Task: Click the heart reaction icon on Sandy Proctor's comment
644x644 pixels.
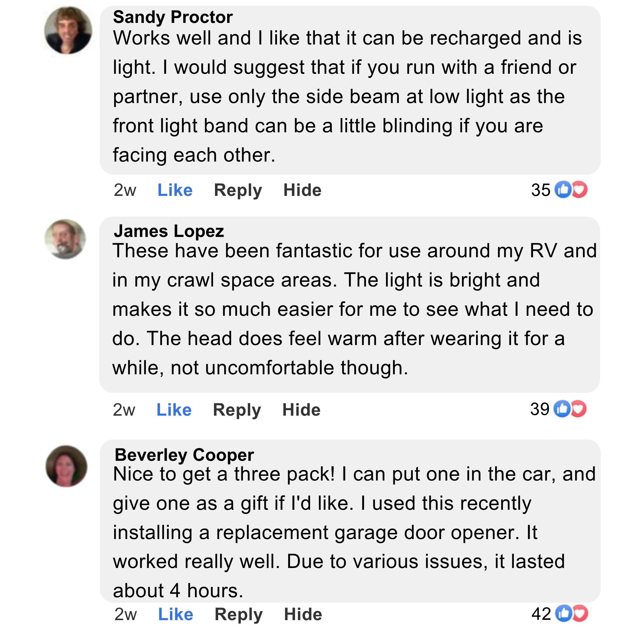Action: pyautogui.click(x=580, y=190)
